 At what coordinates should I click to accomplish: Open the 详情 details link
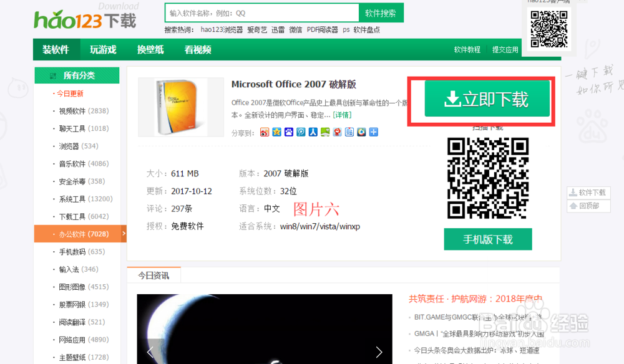click(x=342, y=115)
